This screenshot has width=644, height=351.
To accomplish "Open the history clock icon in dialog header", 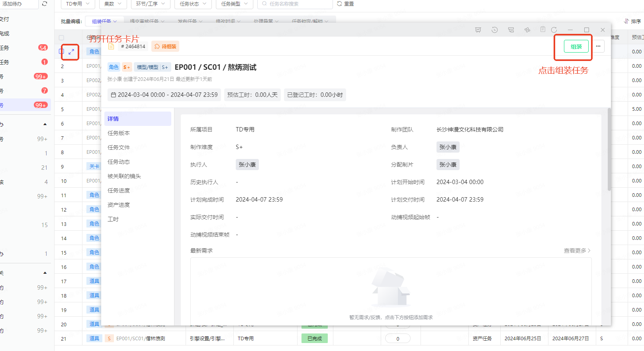I will point(494,30).
